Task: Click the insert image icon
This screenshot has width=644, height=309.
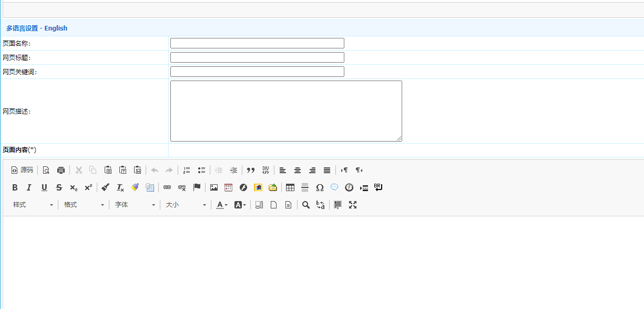Action: pos(213,187)
